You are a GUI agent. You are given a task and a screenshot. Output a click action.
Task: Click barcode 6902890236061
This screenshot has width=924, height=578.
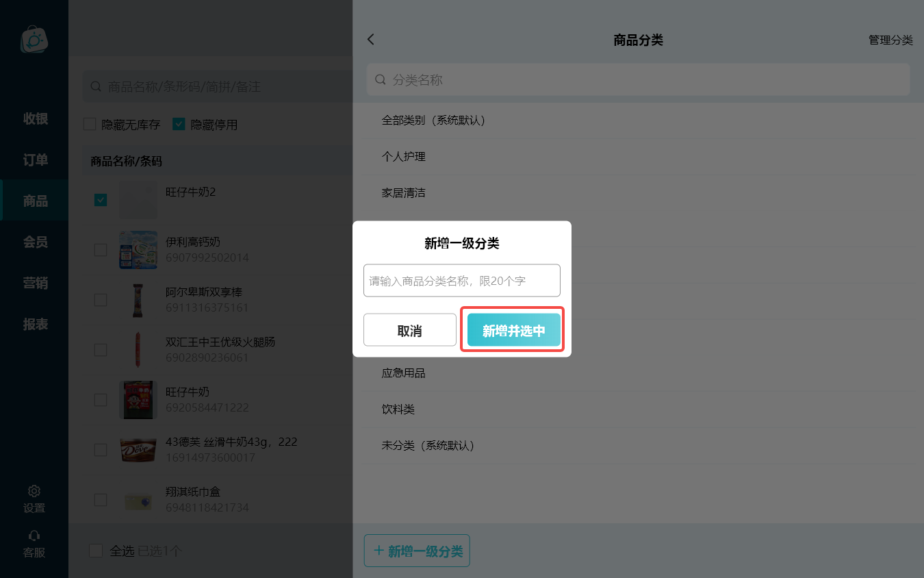(207, 357)
